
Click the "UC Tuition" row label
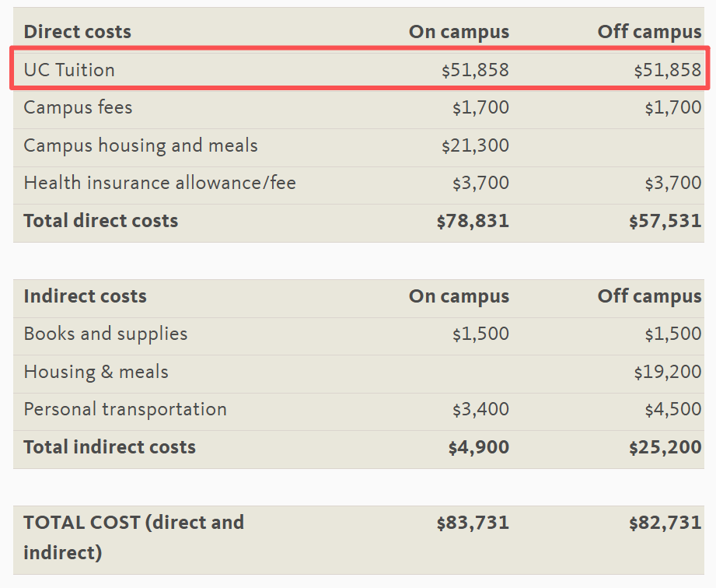69,70
